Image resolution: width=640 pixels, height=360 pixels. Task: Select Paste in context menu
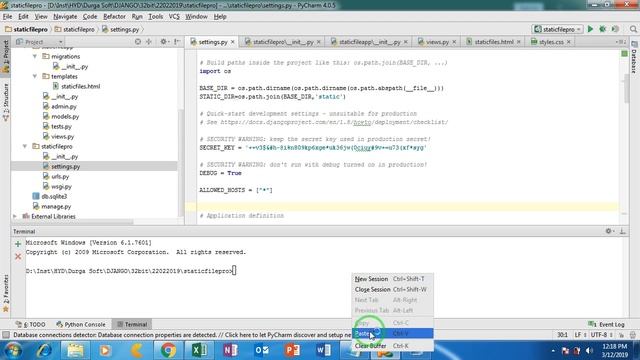[x=392, y=333]
